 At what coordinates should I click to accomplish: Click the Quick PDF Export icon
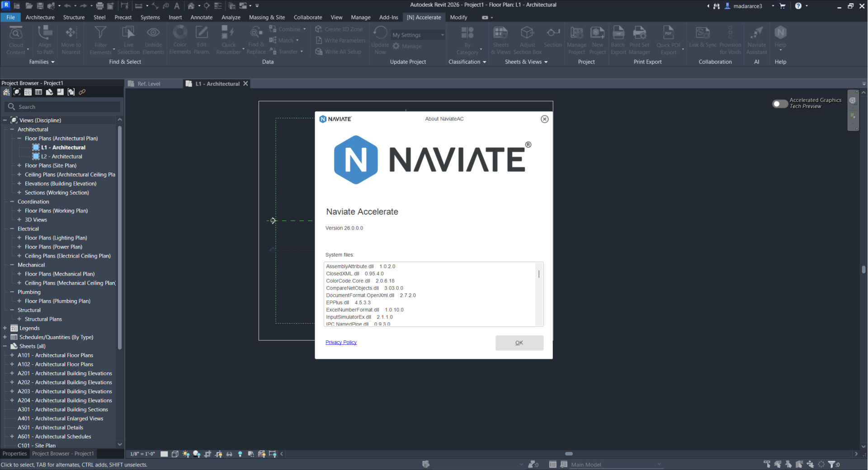point(668,33)
